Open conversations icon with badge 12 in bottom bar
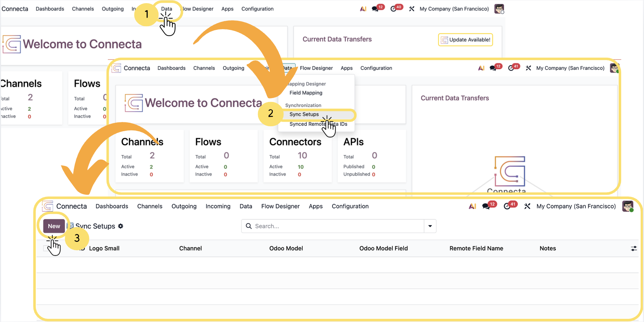 pos(486,206)
